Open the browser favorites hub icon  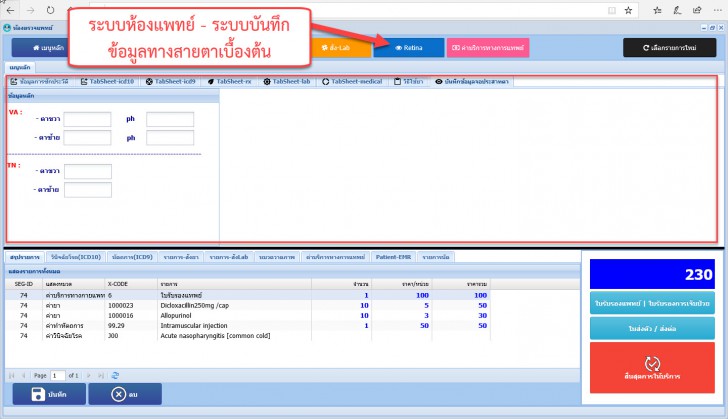[657, 10]
